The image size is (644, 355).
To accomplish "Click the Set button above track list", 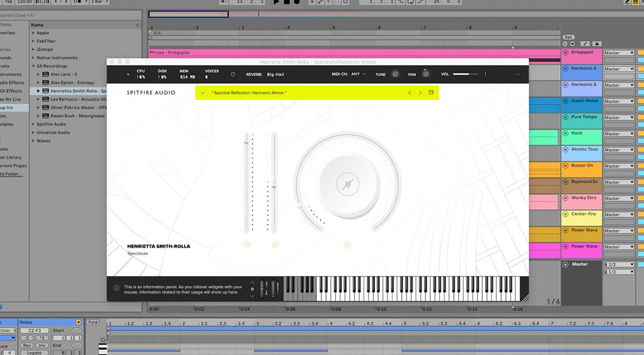I will pos(568,37).
